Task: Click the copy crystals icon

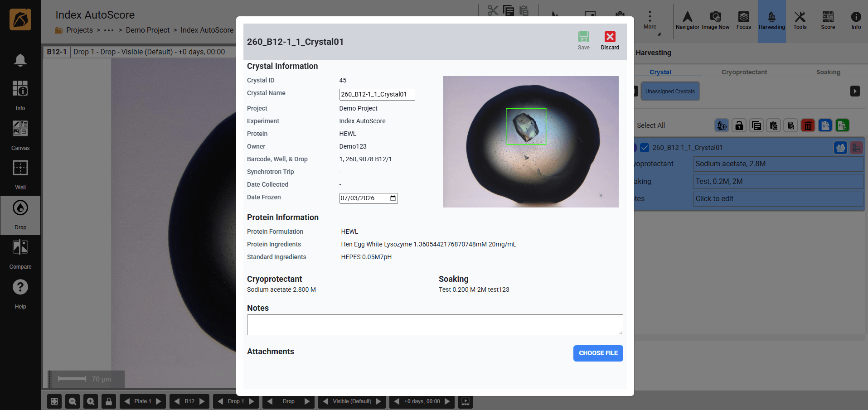Action: [x=756, y=125]
